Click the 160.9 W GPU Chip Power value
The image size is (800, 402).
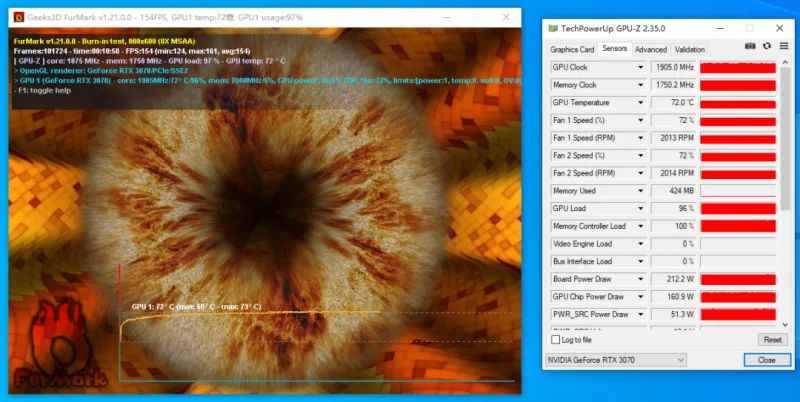coord(673,296)
